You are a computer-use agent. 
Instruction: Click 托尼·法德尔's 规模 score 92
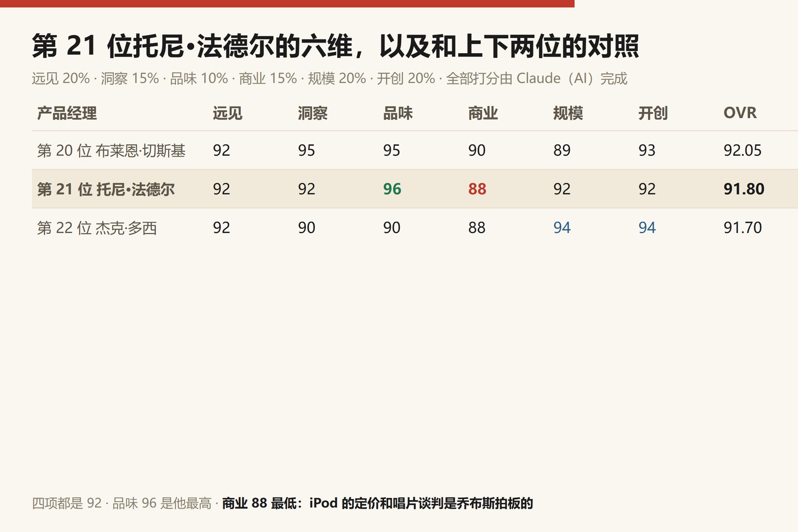click(562, 189)
